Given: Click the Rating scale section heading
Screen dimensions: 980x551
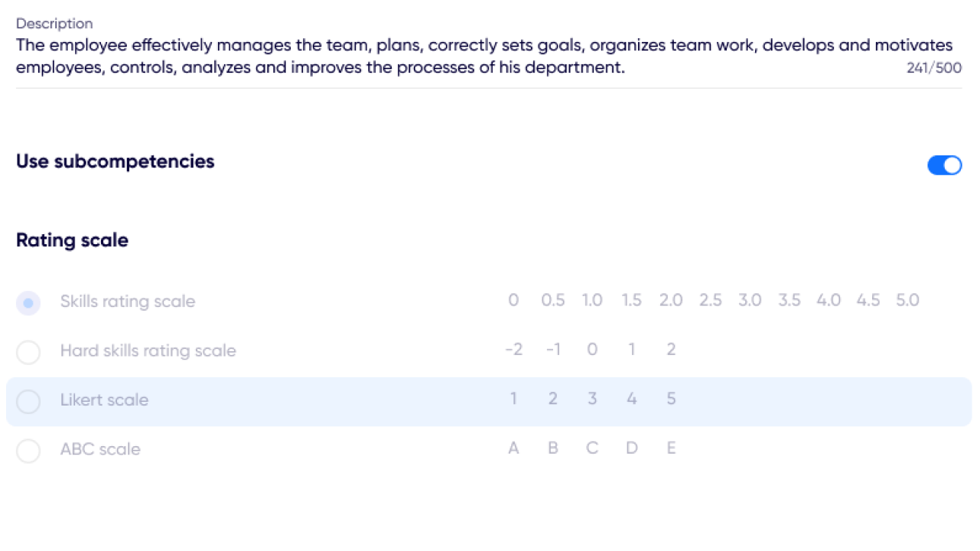Looking at the screenshot, I should point(72,240).
